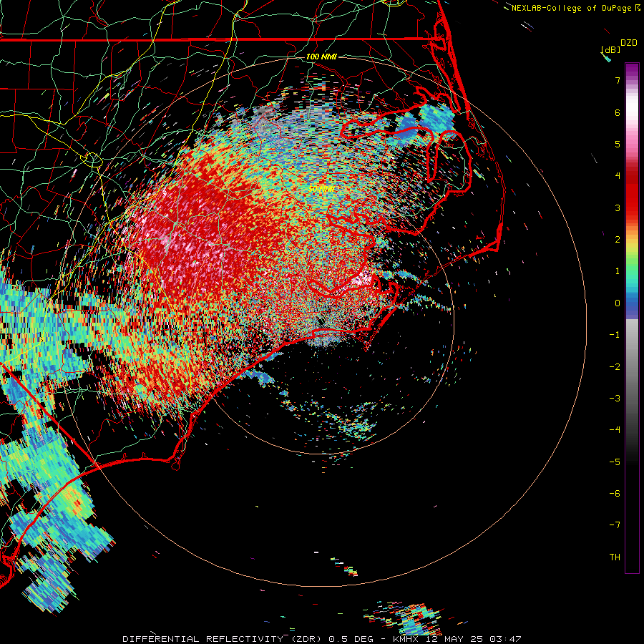Viewport: 644px width, 644px height.
Task: Select the "-5" value on the scale
Action: pyautogui.click(x=615, y=462)
